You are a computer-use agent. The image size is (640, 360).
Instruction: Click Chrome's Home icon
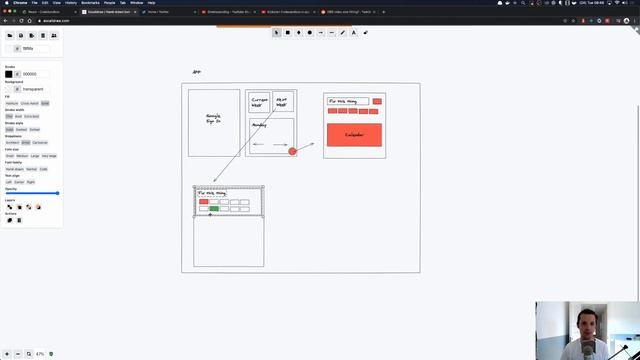click(x=29, y=21)
